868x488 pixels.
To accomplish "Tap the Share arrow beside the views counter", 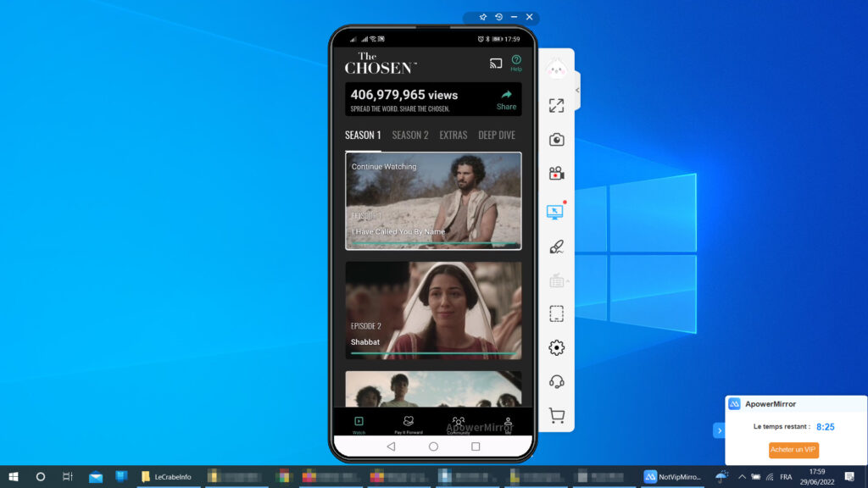I will click(x=506, y=100).
